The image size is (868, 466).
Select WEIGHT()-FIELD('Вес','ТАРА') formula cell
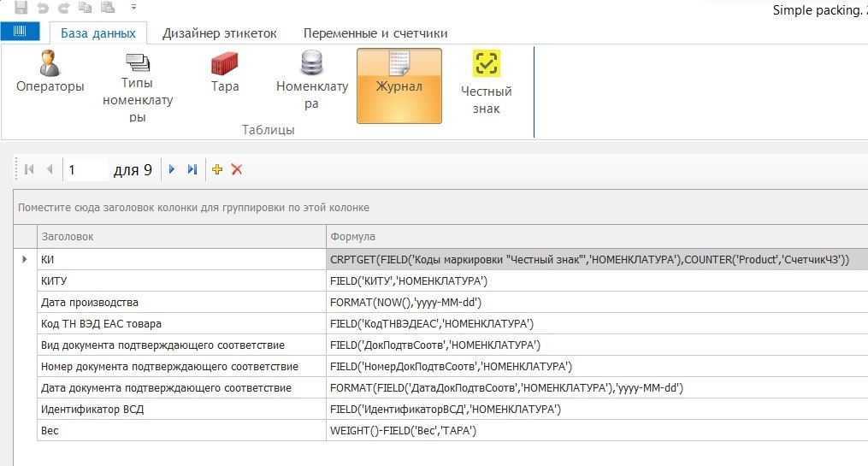click(597, 430)
